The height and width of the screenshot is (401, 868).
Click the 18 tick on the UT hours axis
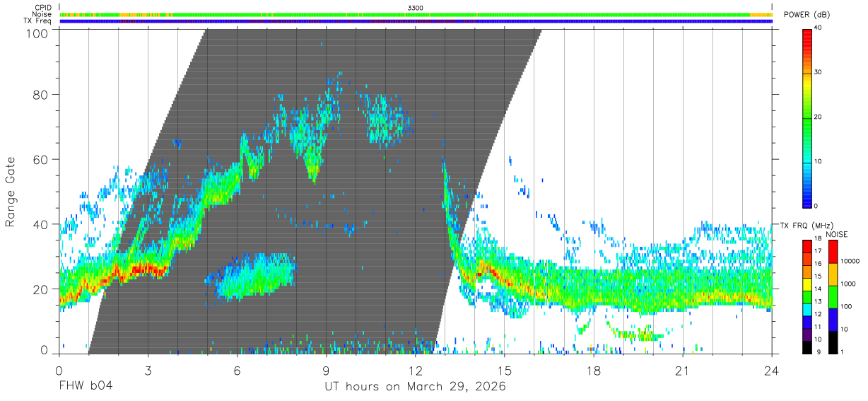[x=594, y=370]
